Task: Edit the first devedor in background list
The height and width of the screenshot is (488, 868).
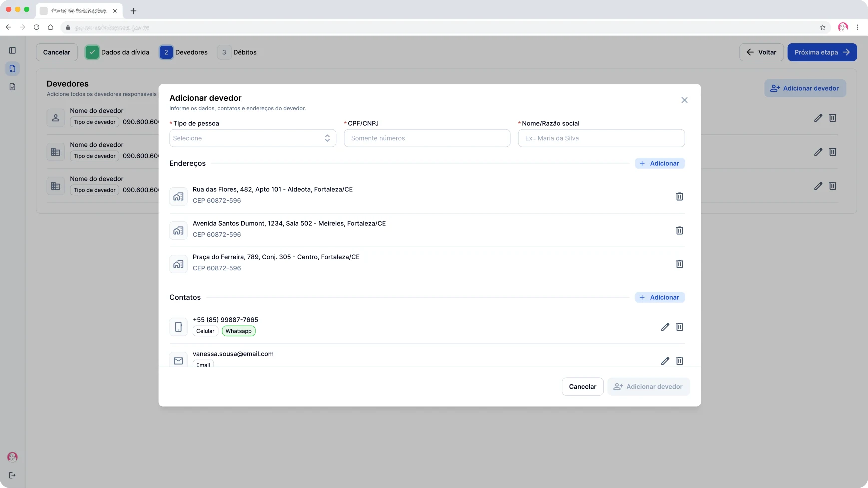Action: (818, 118)
